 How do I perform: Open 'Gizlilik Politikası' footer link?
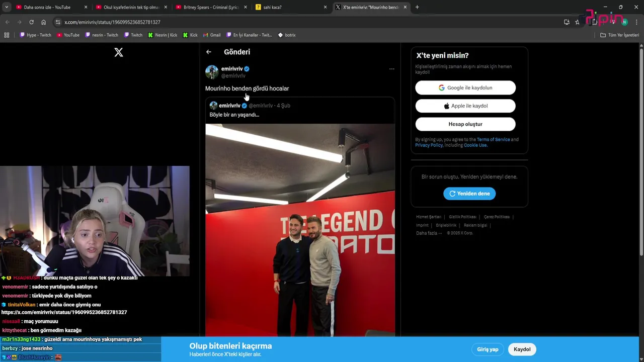point(462,217)
